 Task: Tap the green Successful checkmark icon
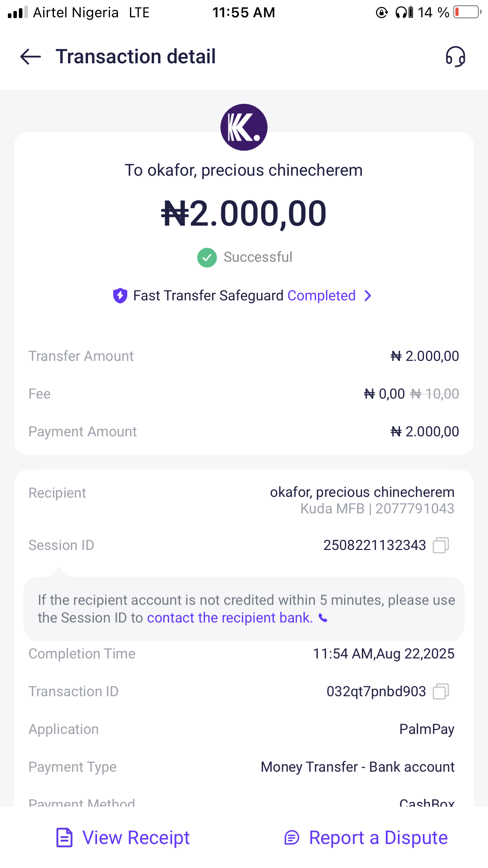coord(207,257)
